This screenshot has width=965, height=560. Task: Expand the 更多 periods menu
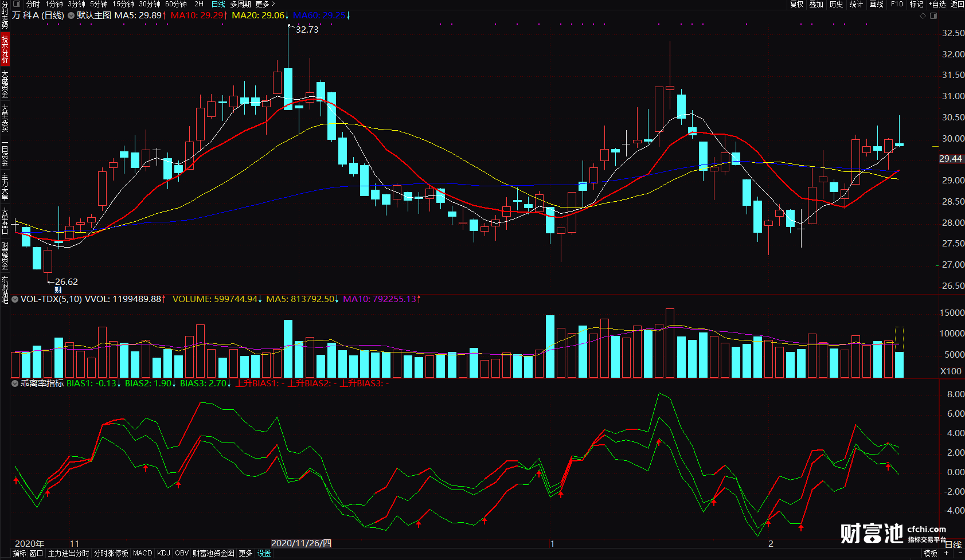pyautogui.click(x=265, y=4)
